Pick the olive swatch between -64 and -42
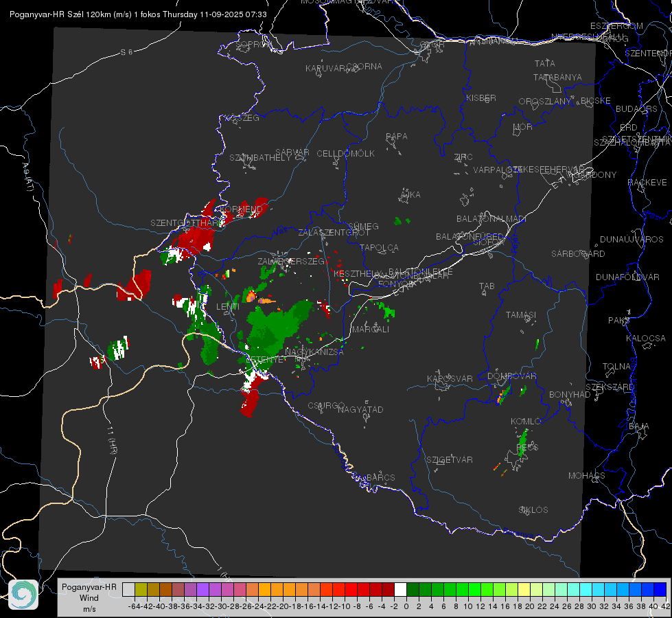This screenshot has height=618, width=672. (x=141, y=589)
